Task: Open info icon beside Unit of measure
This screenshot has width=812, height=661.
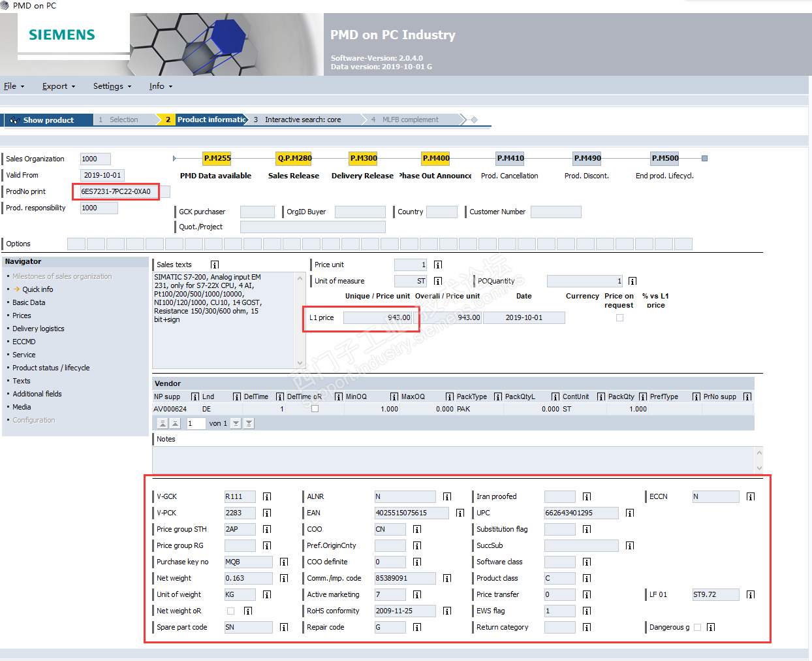Action: (438, 281)
